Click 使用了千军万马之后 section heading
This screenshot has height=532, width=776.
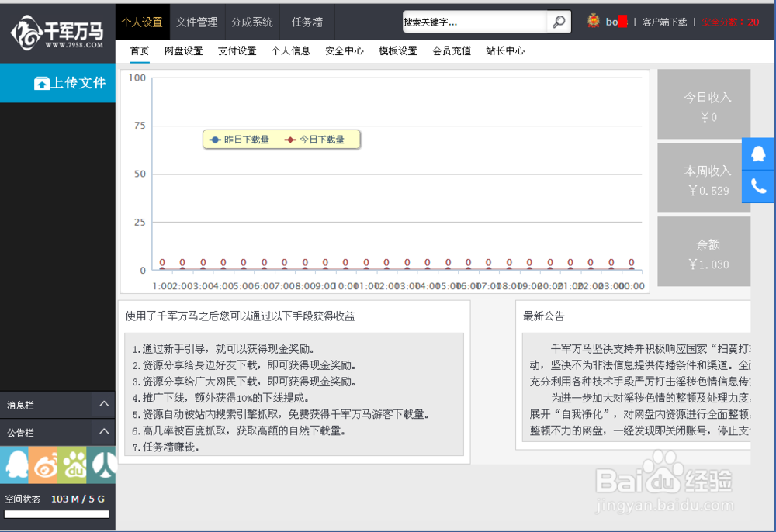click(x=240, y=316)
